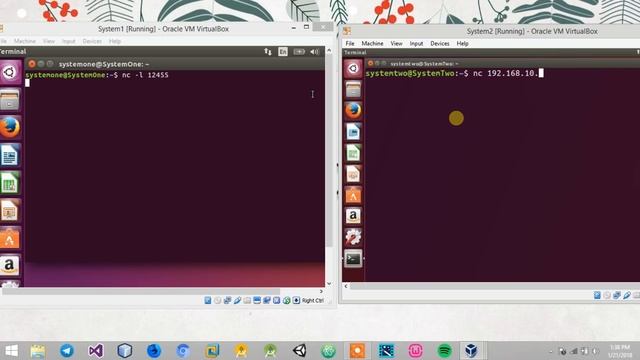The height and width of the screenshot is (360, 640).
Task: Open Unity from Windows taskbar
Action: pos(300,351)
